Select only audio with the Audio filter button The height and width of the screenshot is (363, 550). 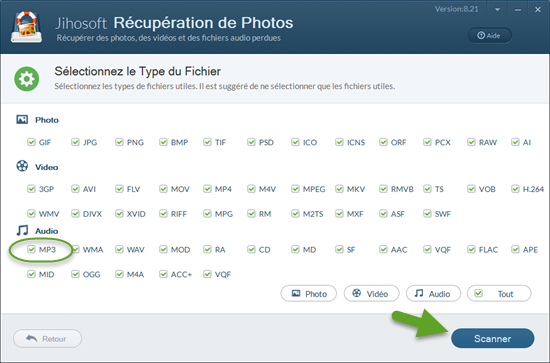[433, 294]
